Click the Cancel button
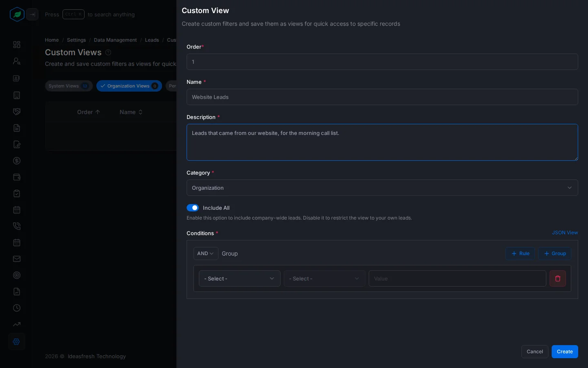588x368 pixels. coord(535,352)
